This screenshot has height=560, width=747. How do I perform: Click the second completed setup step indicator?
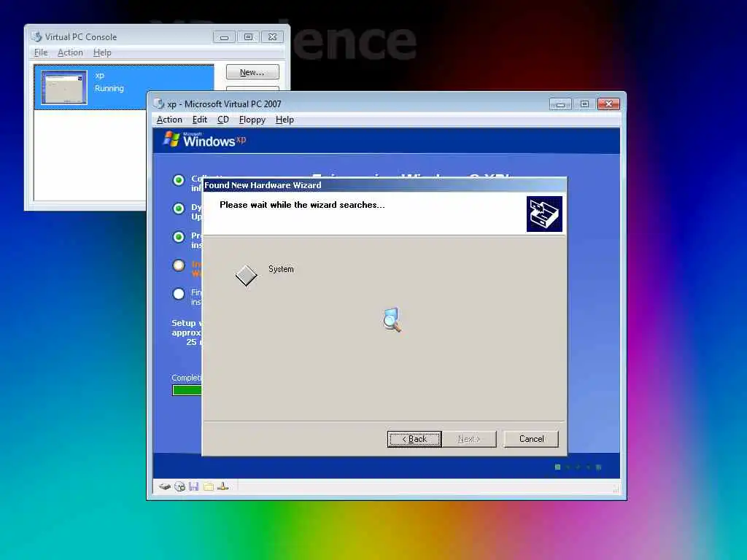pos(178,209)
